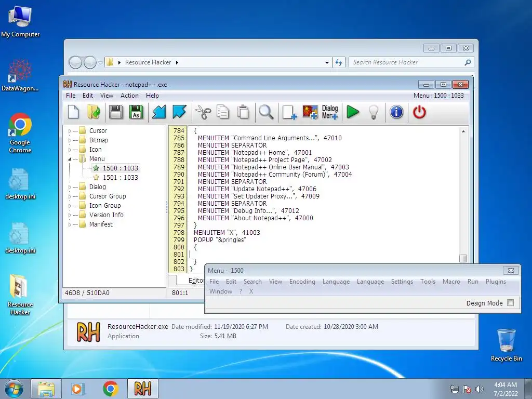Enable the Design Mode checkbox
Viewport: 532px width, 399px height.
(510, 303)
